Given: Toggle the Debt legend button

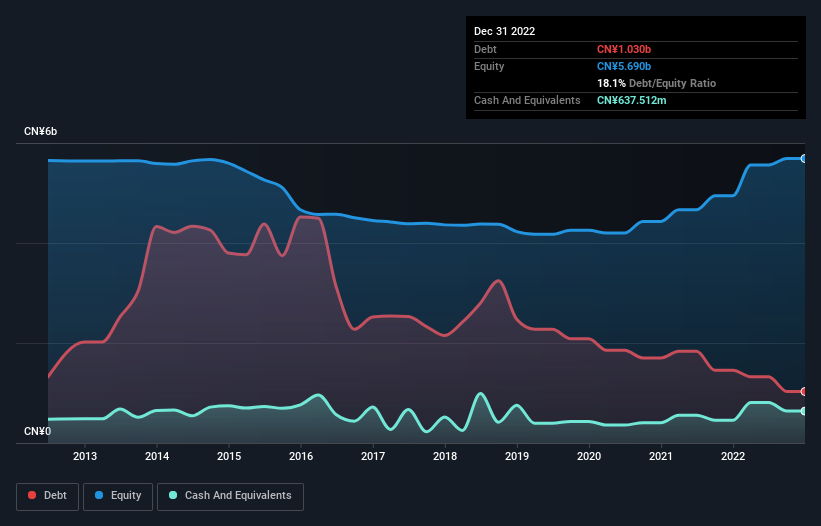Looking at the screenshot, I should tap(48, 496).
